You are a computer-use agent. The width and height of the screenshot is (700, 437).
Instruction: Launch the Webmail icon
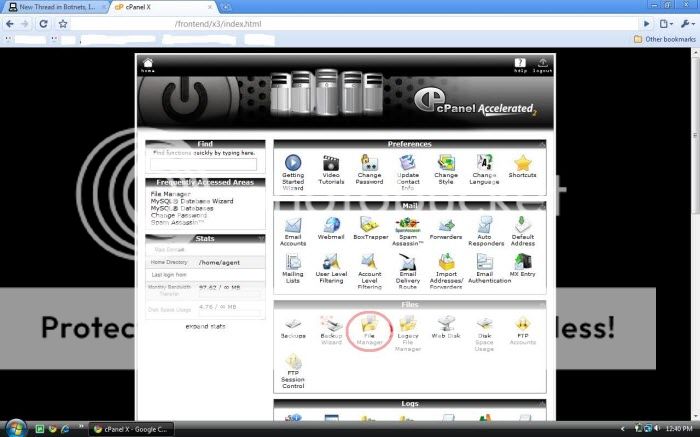(x=331, y=227)
